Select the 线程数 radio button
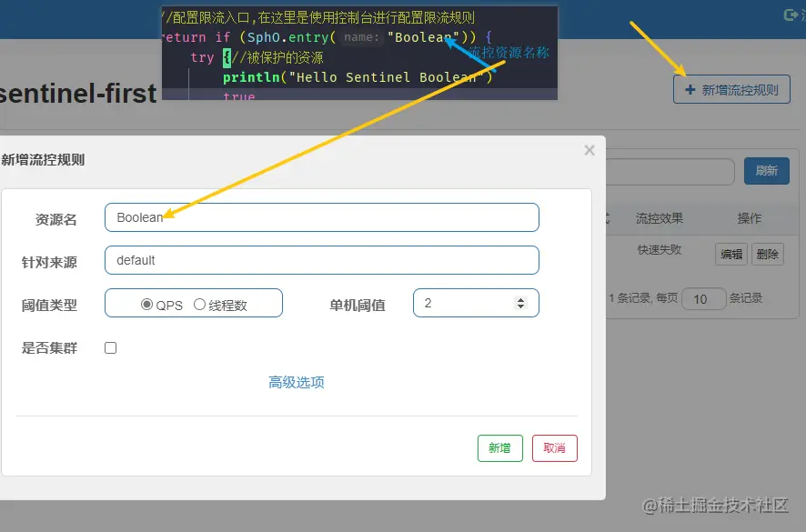Screen dimensions: 806x532 [x=199, y=305]
